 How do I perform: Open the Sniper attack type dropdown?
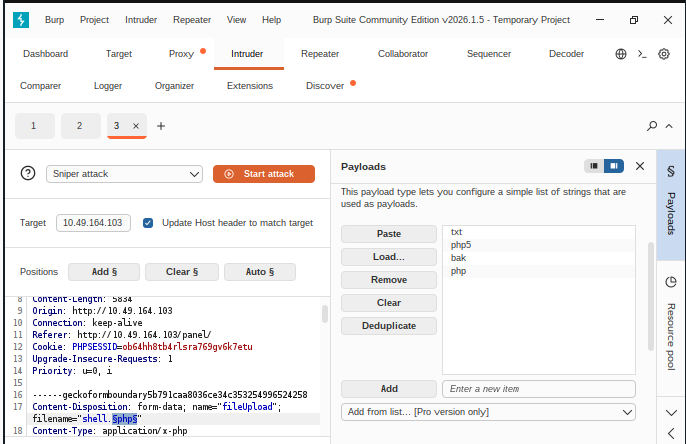[x=125, y=174]
